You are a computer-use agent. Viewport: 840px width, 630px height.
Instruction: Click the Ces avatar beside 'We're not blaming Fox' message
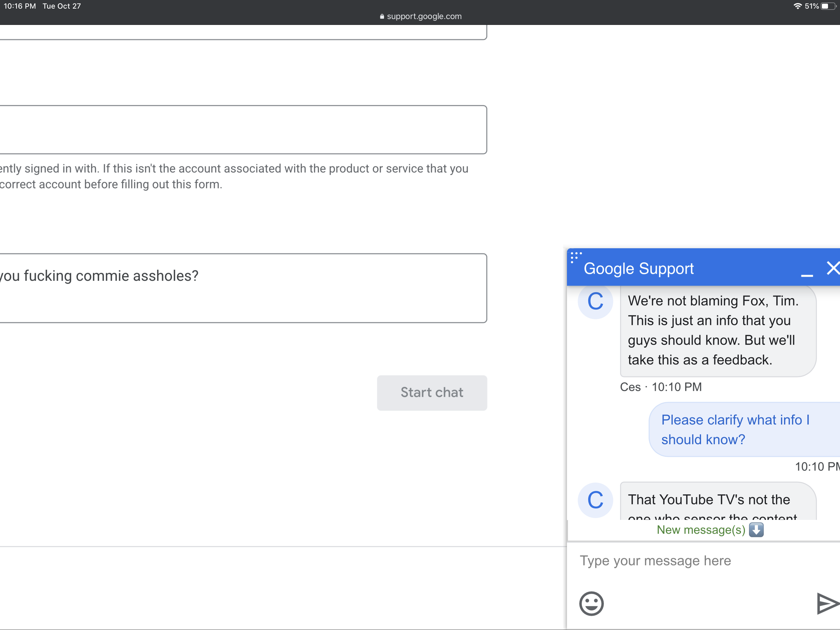[595, 301]
